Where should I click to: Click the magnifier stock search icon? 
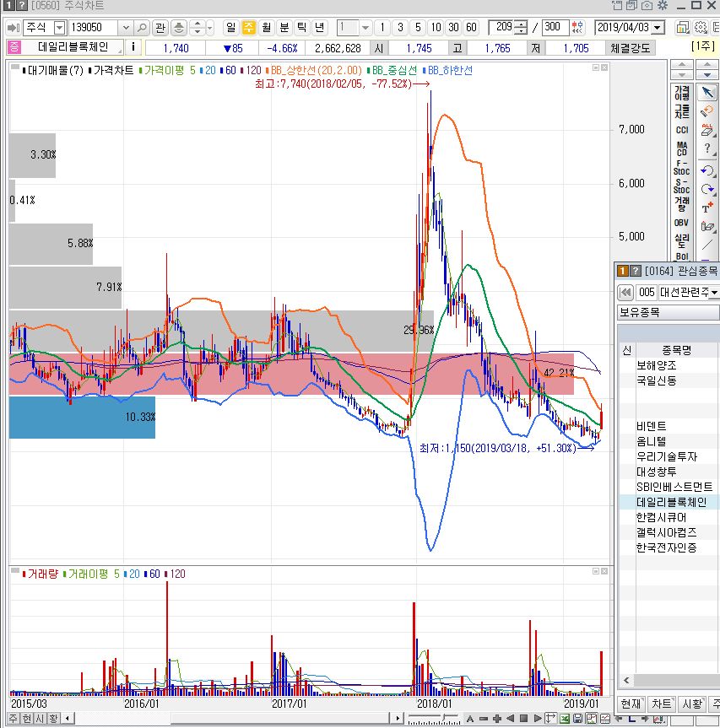tap(142, 27)
